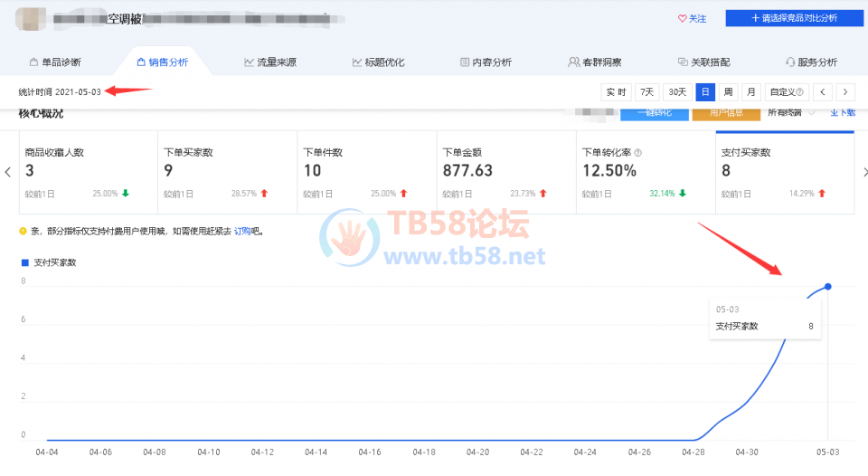Click the heart 关注 follow link
This screenshot has height=476, width=868.
click(692, 18)
